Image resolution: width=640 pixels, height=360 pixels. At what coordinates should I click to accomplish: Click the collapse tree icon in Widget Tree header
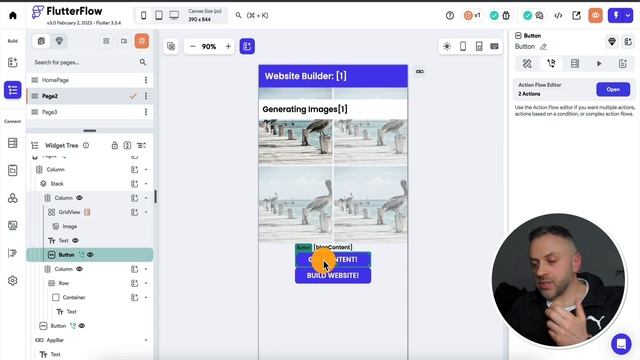tap(141, 145)
